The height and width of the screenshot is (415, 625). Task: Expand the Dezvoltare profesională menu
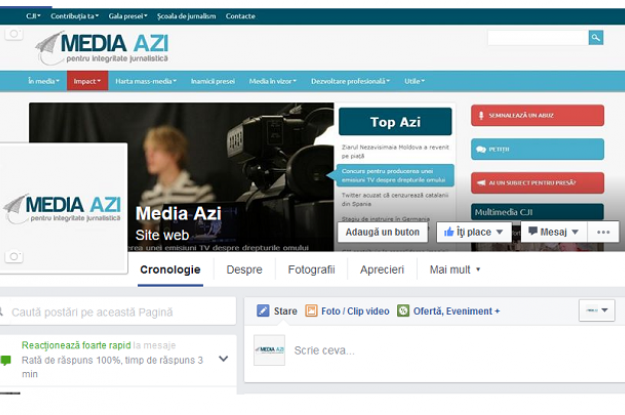350,81
